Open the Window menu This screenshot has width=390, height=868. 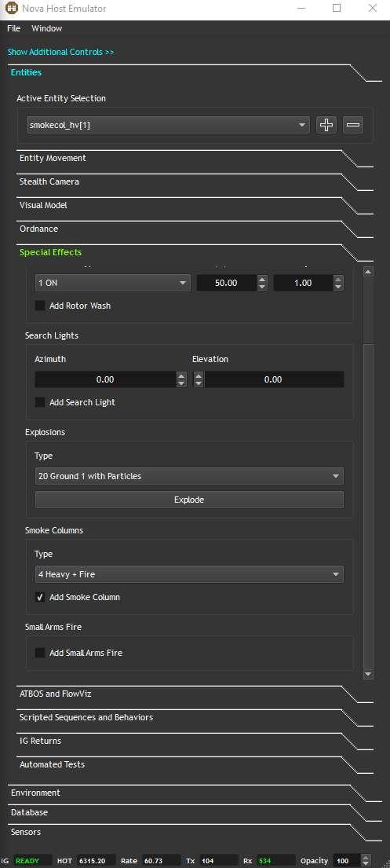pyautogui.click(x=47, y=28)
